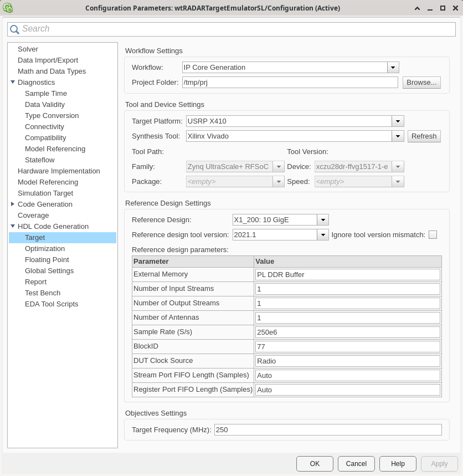Collapse the Diagnostics tree node
This screenshot has height=476, width=463.
point(13,83)
